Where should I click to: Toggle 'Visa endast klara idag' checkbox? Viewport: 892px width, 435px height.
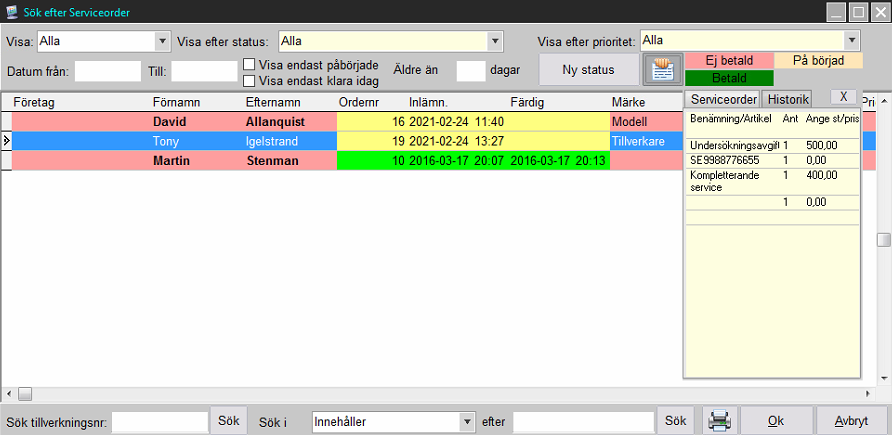[x=250, y=81]
